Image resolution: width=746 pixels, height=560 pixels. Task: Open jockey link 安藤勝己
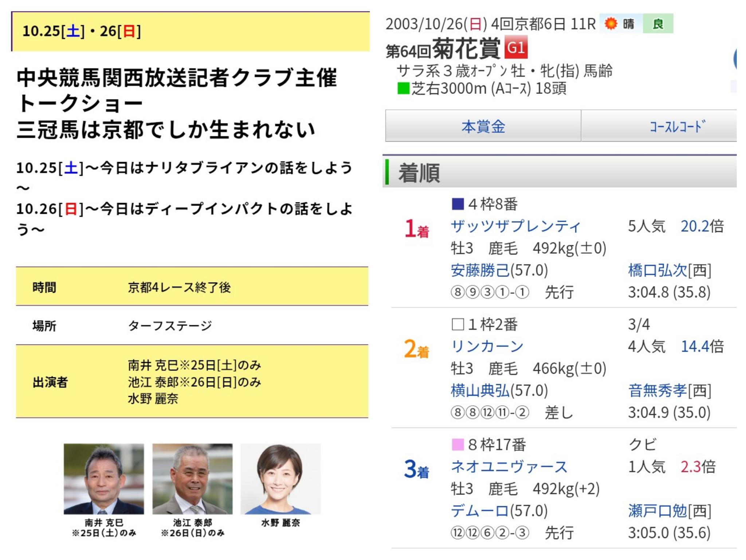(x=480, y=271)
